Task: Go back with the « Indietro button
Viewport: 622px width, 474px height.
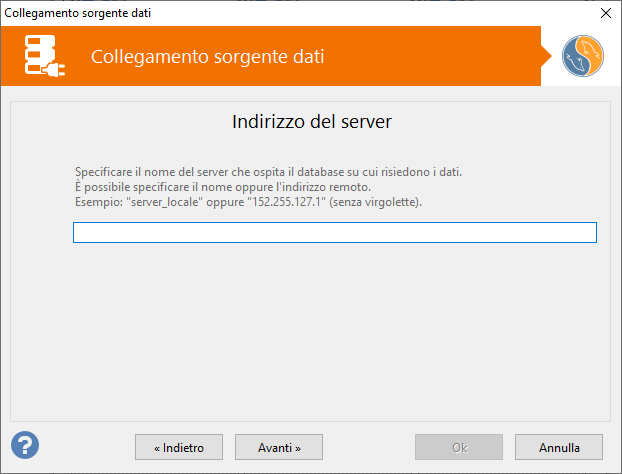Action: coord(179,447)
